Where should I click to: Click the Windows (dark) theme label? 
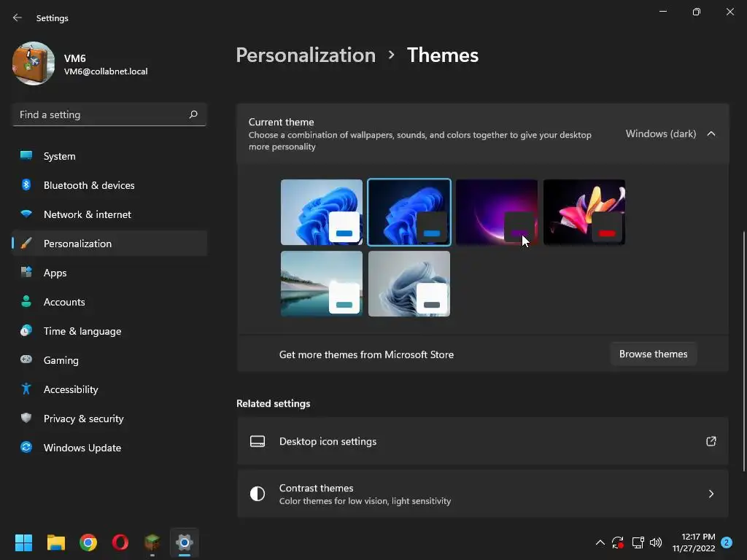point(661,134)
